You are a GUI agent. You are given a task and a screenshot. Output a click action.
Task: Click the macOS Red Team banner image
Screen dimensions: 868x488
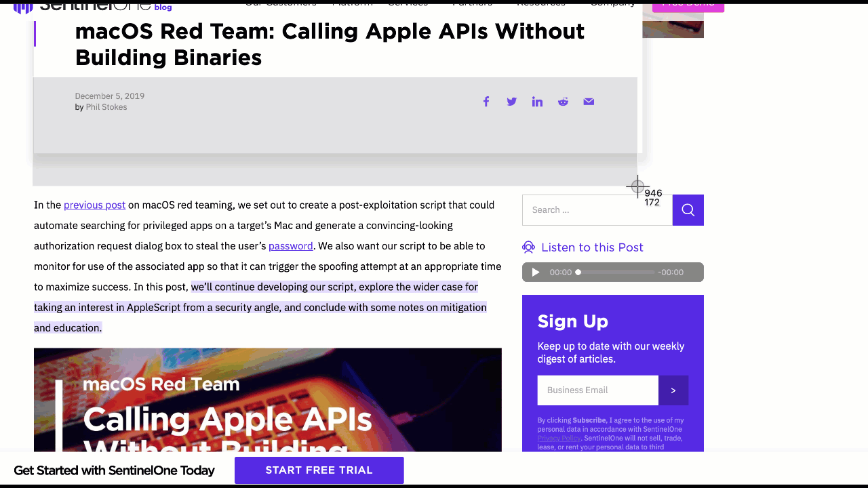click(267, 400)
